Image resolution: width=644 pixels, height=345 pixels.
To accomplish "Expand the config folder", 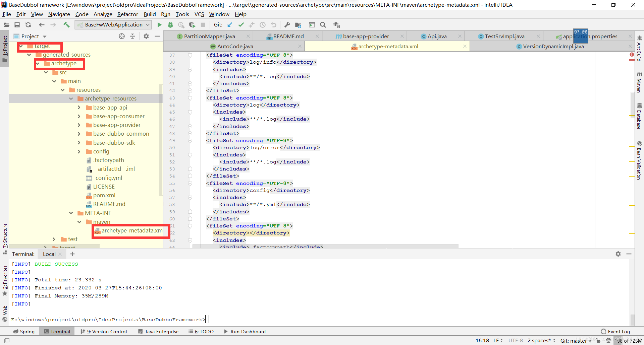I will (x=79, y=151).
